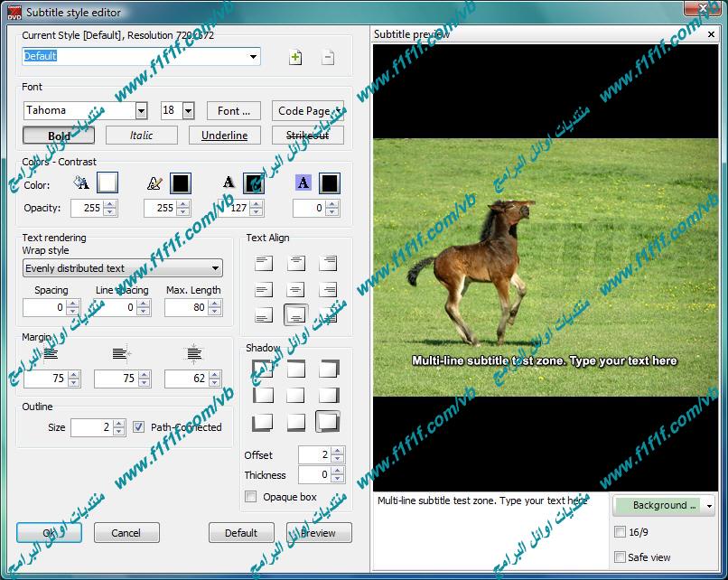Toggle the Path-Connected checkbox
Image resolution: width=728 pixels, height=580 pixels.
[138, 427]
